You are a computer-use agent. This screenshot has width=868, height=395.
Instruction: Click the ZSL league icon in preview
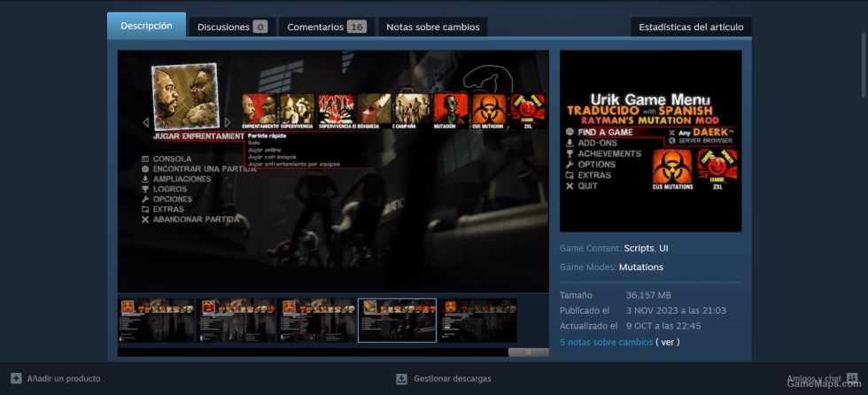tap(528, 111)
